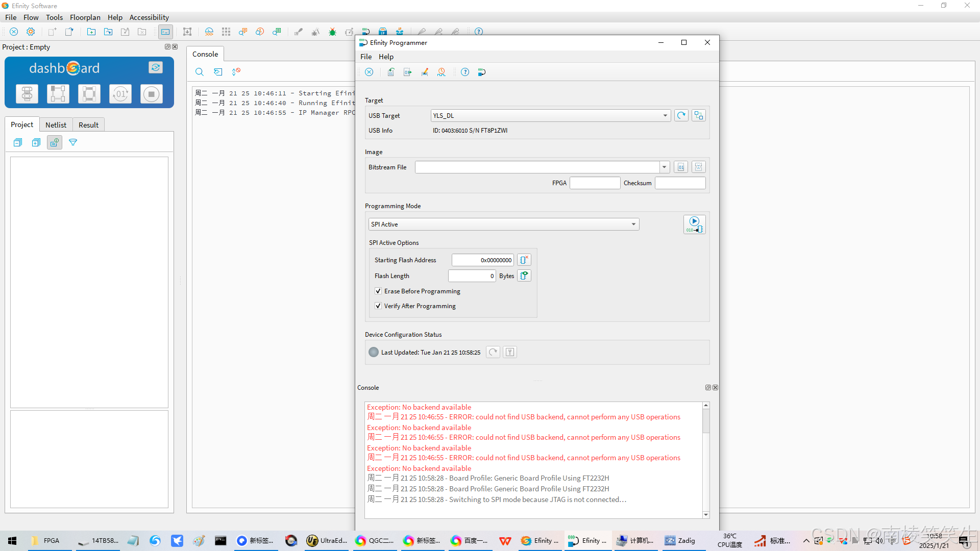Click the stop button in the dashboard panel
This screenshot has width=980, height=551.
pos(151,94)
